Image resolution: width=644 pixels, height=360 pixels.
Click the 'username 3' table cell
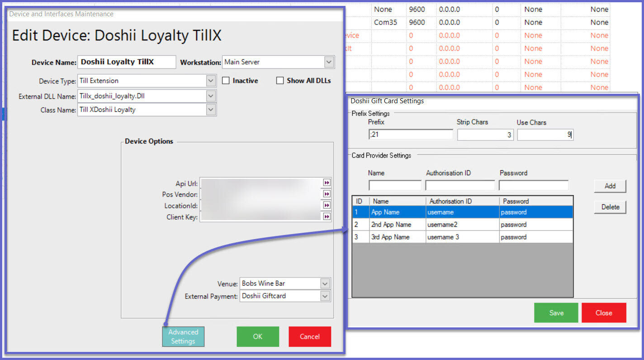(x=462, y=237)
